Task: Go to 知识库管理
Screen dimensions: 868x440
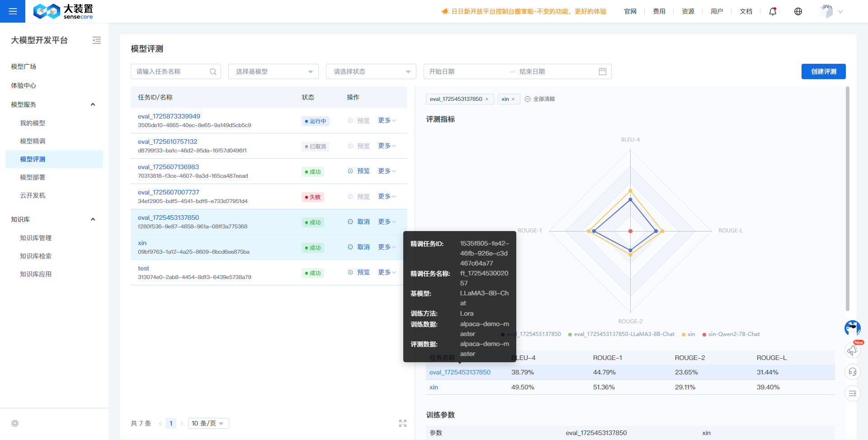Action: coord(36,238)
